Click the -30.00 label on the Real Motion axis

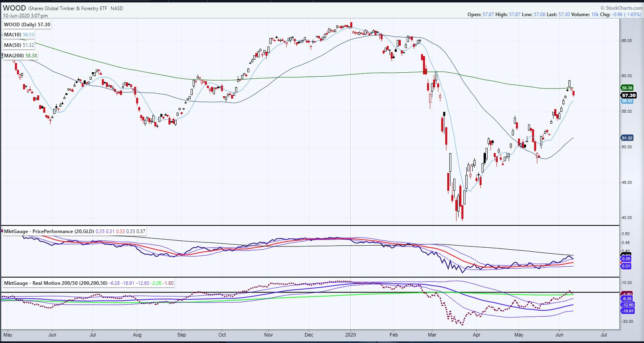click(627, 322)
